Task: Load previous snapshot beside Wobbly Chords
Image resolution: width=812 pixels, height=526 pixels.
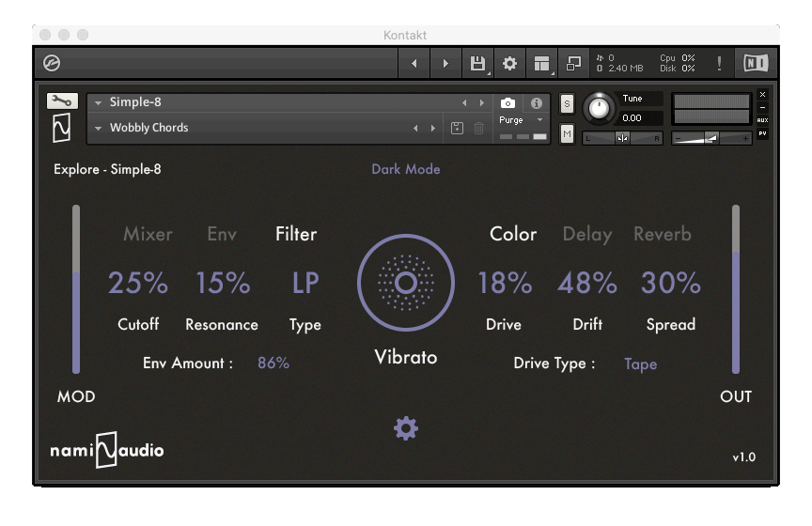Action: (x=415, y=128)
